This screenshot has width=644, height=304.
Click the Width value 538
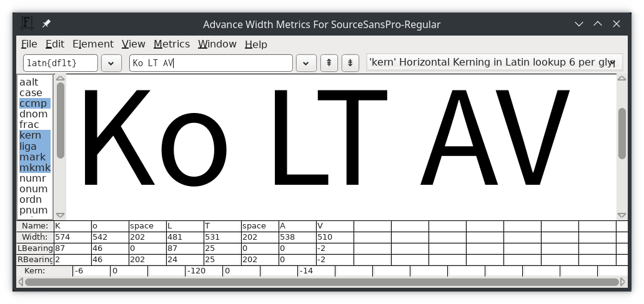(297, 237)
